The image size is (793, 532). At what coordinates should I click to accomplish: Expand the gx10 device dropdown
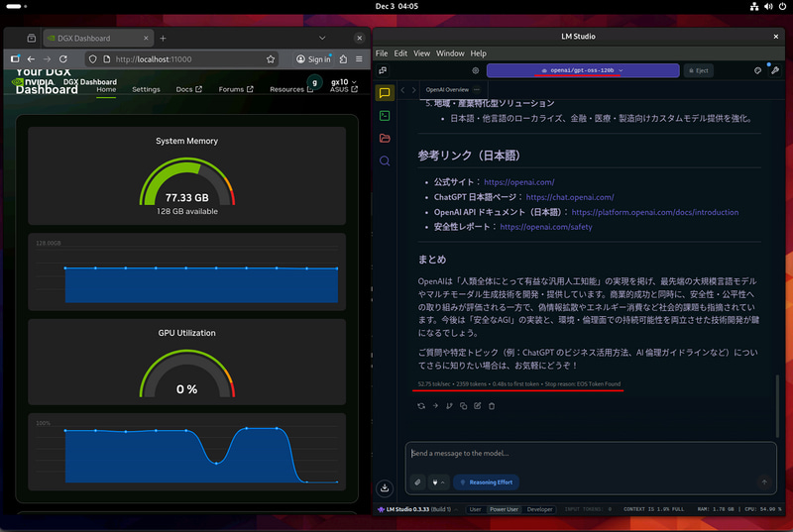pos(343,82)
